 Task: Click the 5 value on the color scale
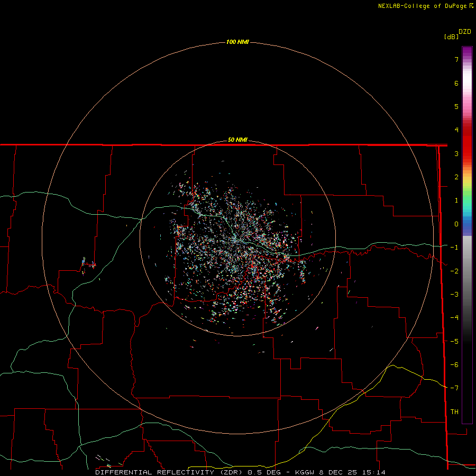tap(456, 106)
